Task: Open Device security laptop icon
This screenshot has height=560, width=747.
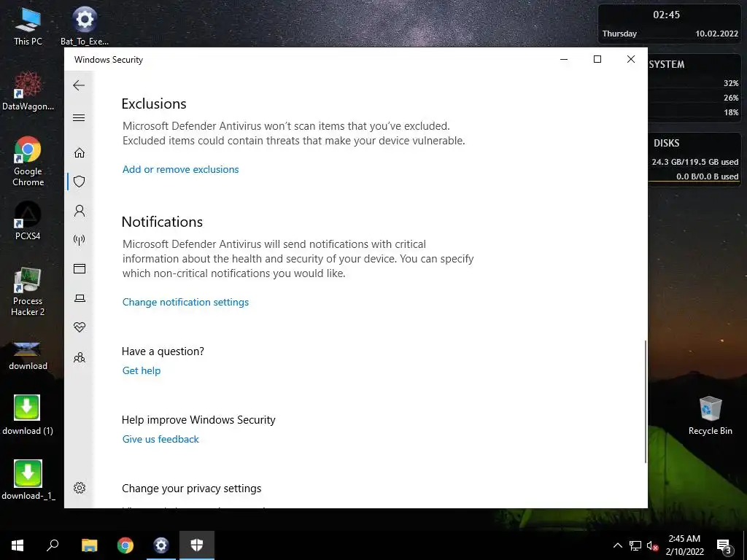Action: click(80, 298)
